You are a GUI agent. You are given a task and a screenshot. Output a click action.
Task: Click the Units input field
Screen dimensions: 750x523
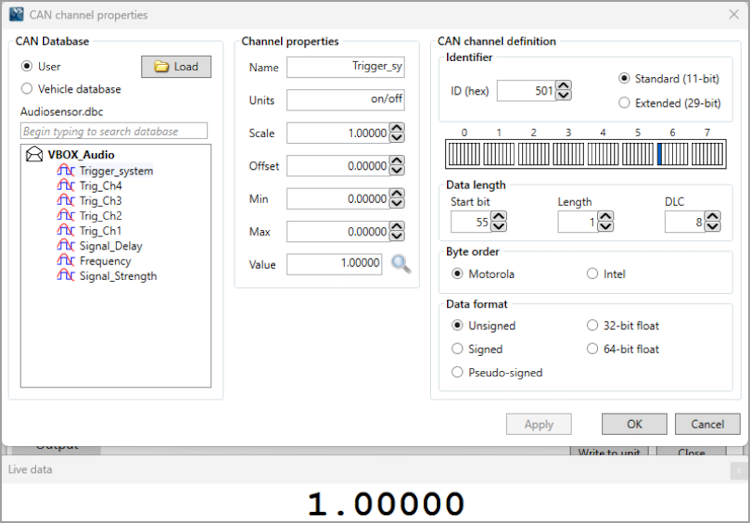tap(345, 100)
